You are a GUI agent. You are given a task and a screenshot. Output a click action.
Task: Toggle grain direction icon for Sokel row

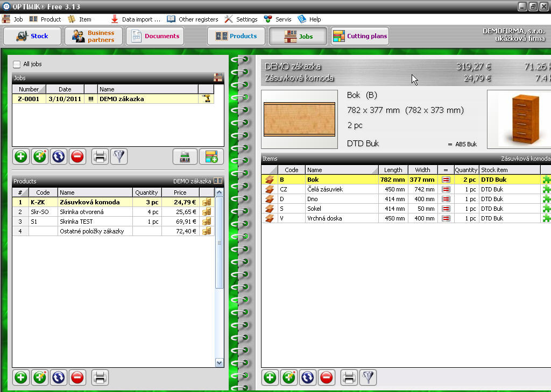pyautogui.click(x=446, y=209)
